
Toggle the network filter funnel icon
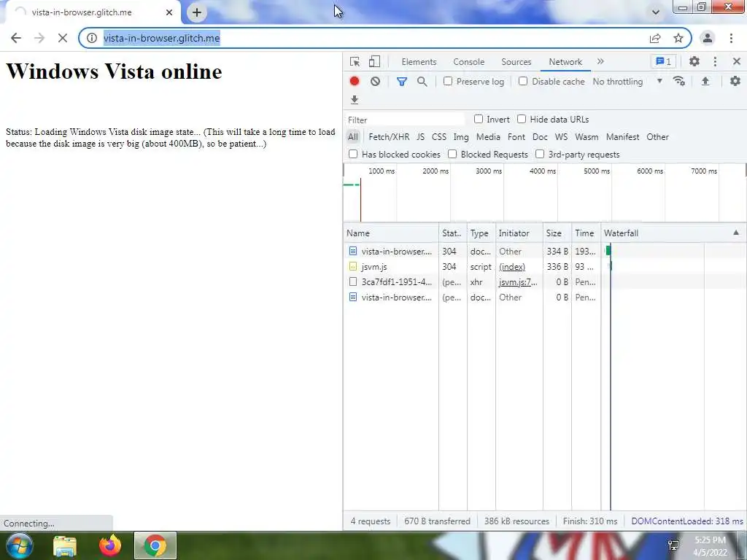402,82
